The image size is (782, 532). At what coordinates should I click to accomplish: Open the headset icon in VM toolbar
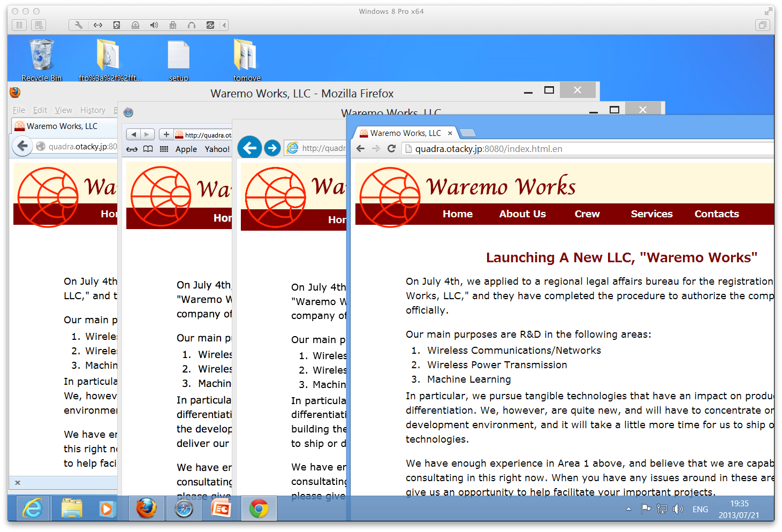(x=192, y=25)
